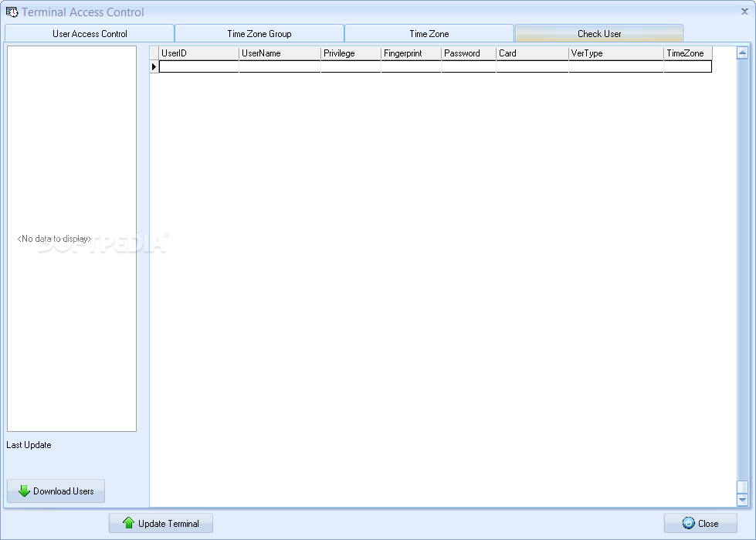Click the Terminal Access Control title bar icon
The width and height of the screenshot is (756, 540).
pyautogui.click(x=12, y=12)
